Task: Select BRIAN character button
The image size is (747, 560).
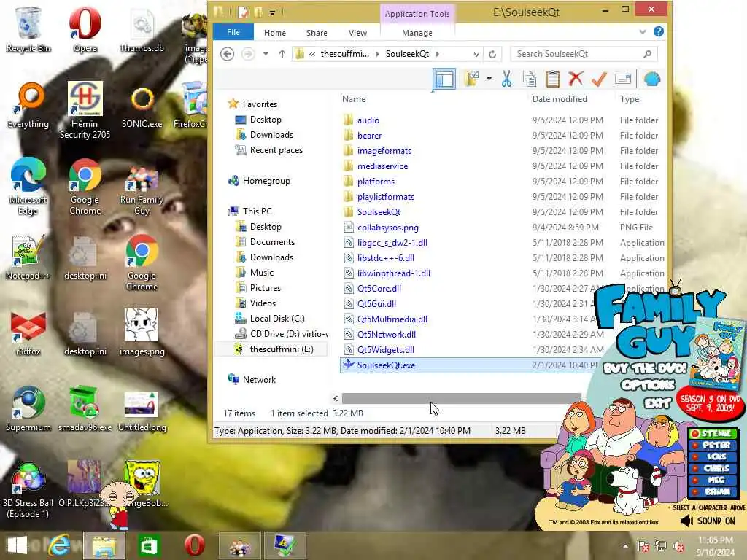Action: (x=713, y=491)
